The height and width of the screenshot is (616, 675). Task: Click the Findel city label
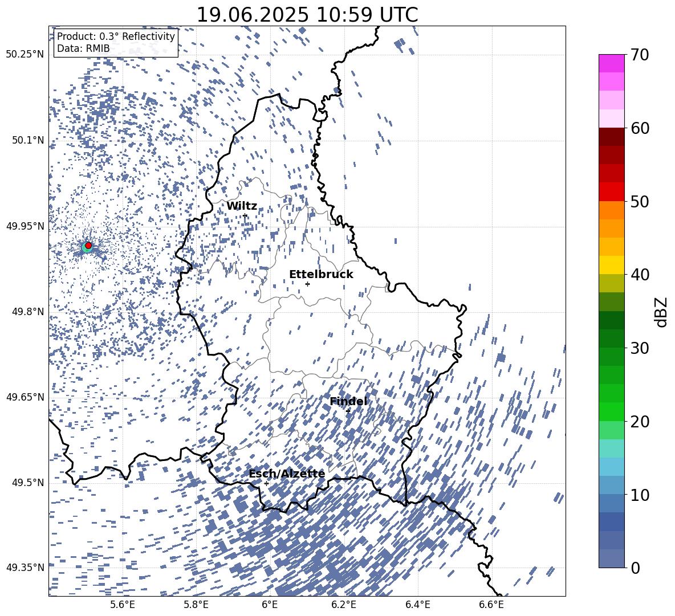coord(348,401)
